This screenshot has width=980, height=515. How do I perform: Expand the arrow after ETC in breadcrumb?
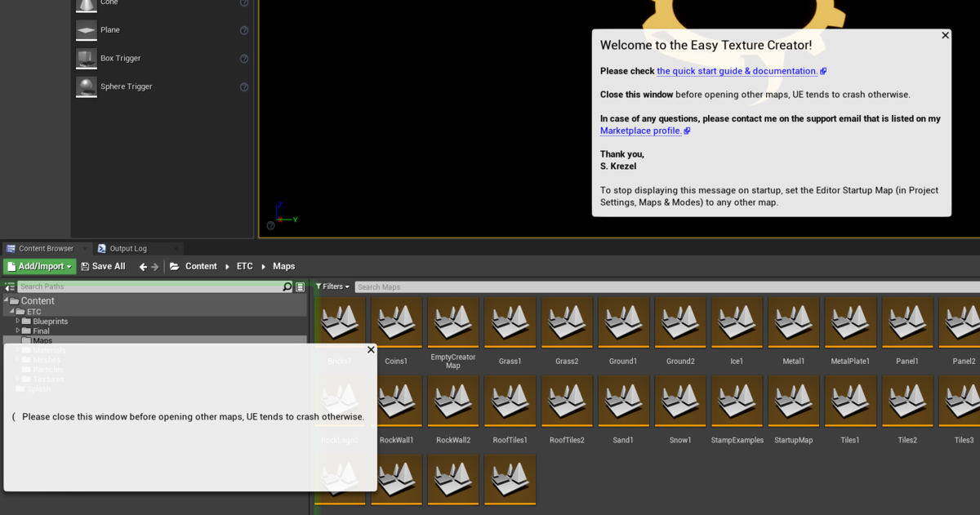coord(263,267)
